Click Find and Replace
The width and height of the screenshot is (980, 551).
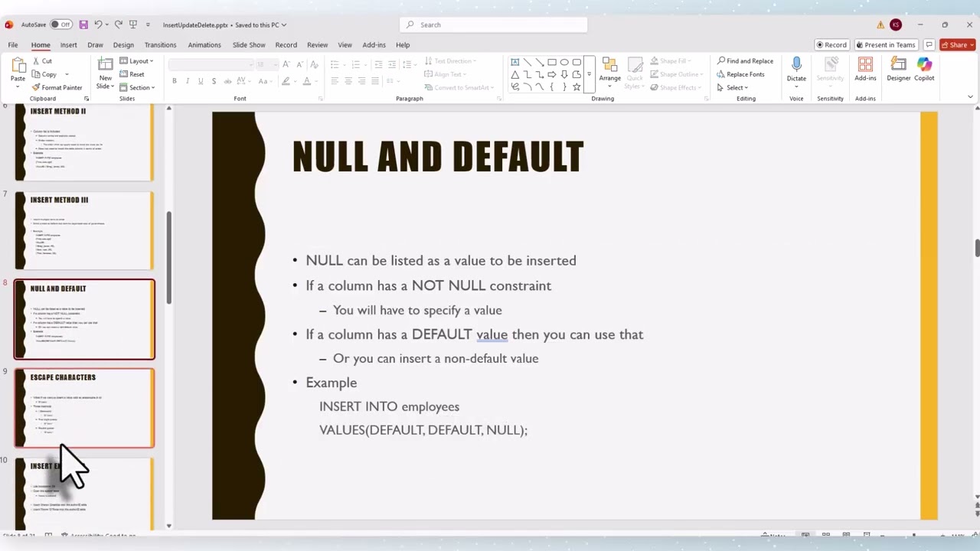click(745, 61)
